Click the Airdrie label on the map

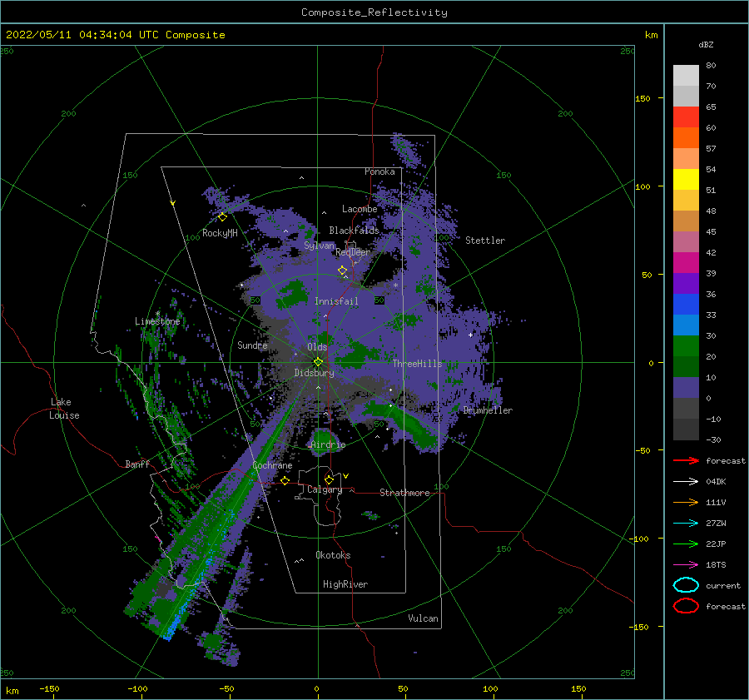pyautogui.click(x=328, y=444)
